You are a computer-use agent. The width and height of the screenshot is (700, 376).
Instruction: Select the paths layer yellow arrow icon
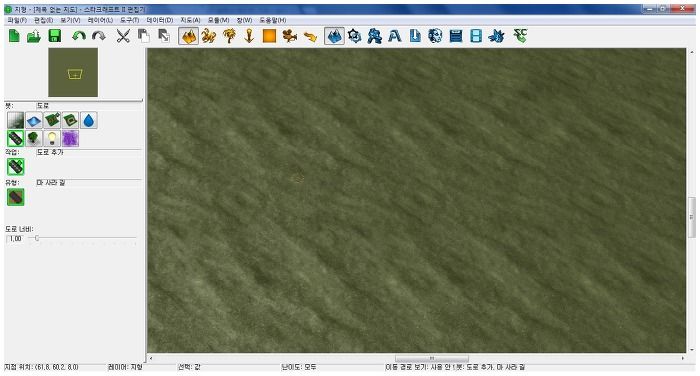[310, 36]
